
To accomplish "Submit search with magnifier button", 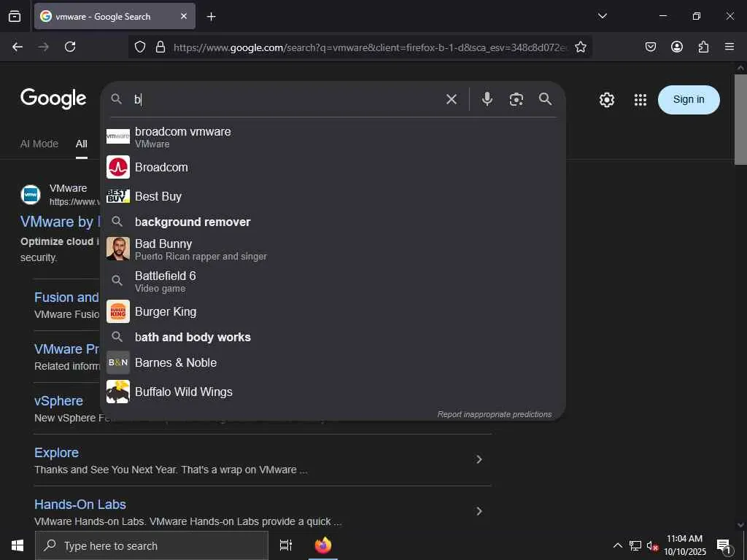I will pos(546,99).
